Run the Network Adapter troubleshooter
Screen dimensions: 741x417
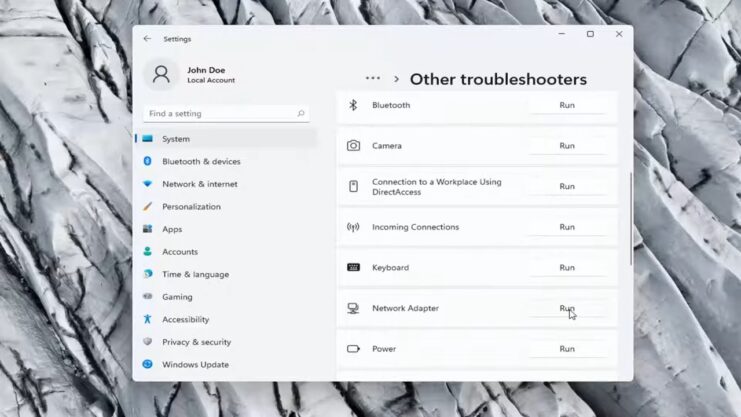pyautogui.click(x=567, y=308)
